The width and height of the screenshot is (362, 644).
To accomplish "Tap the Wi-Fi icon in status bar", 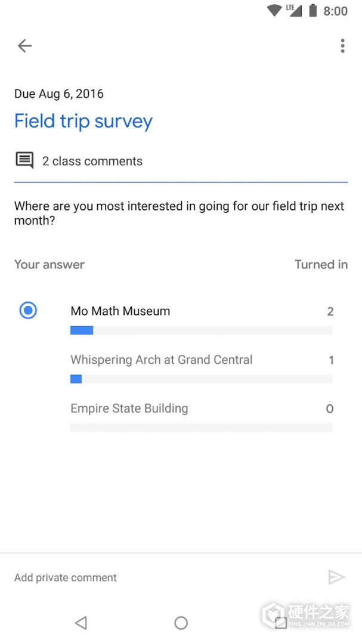I will tap(274, 10).
